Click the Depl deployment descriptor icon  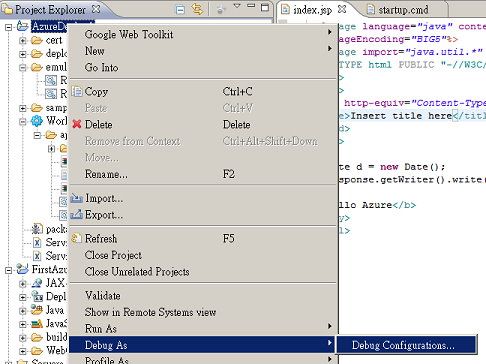click(x=37, y=296)
